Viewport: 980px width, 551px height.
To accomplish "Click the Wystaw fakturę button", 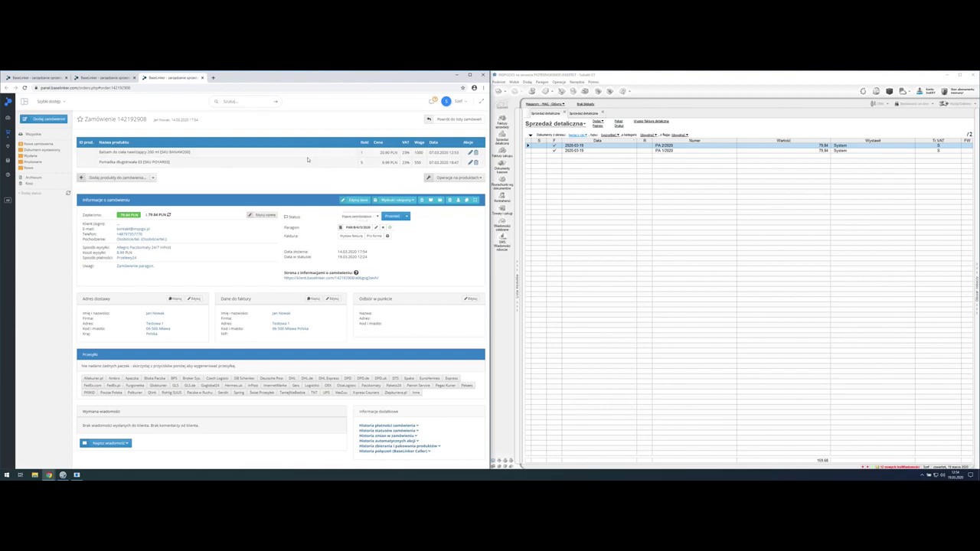I will pyautogui.click(x=351, y=236).
